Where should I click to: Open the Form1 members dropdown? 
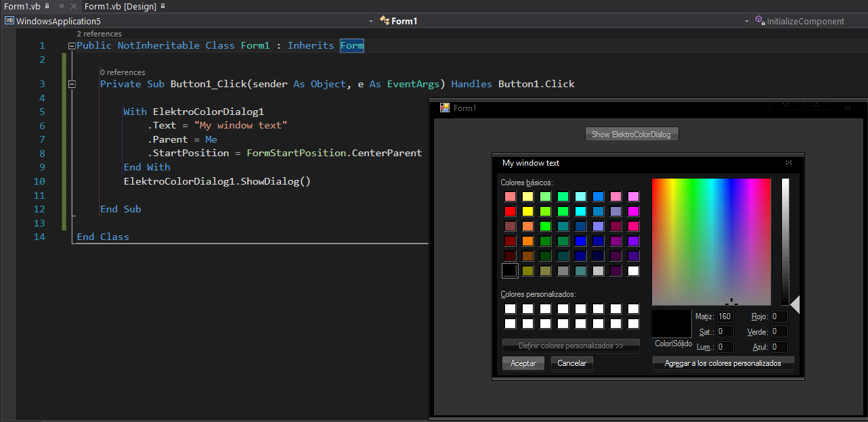coord(747,21)
